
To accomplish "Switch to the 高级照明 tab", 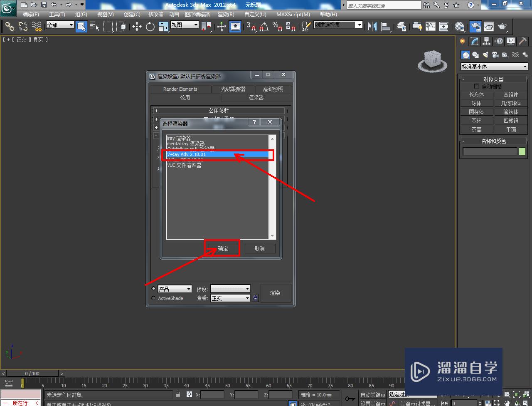I will point(273,89).
